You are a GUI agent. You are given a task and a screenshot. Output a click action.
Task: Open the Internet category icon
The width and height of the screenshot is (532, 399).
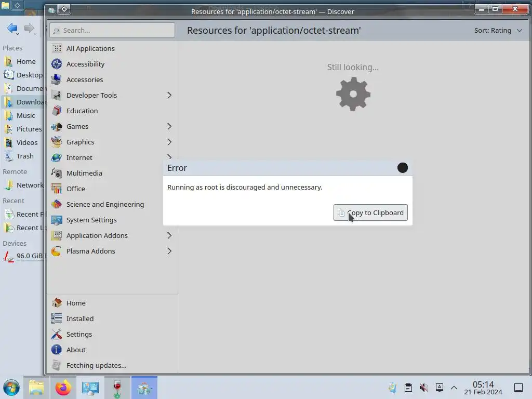pyautogui.click(x=57, y=158)
